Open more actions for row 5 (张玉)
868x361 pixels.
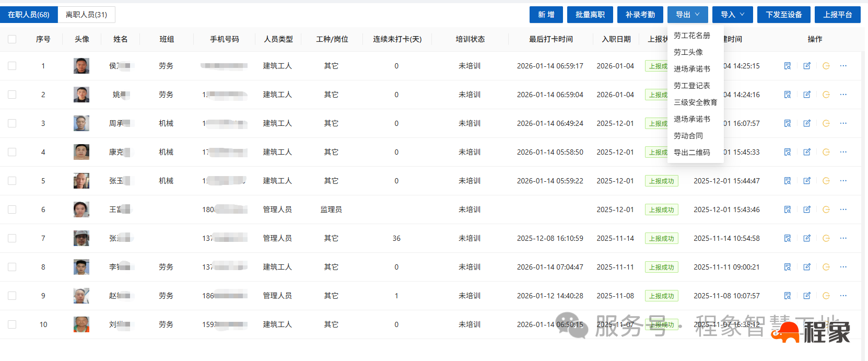click(x=843, y=181)
